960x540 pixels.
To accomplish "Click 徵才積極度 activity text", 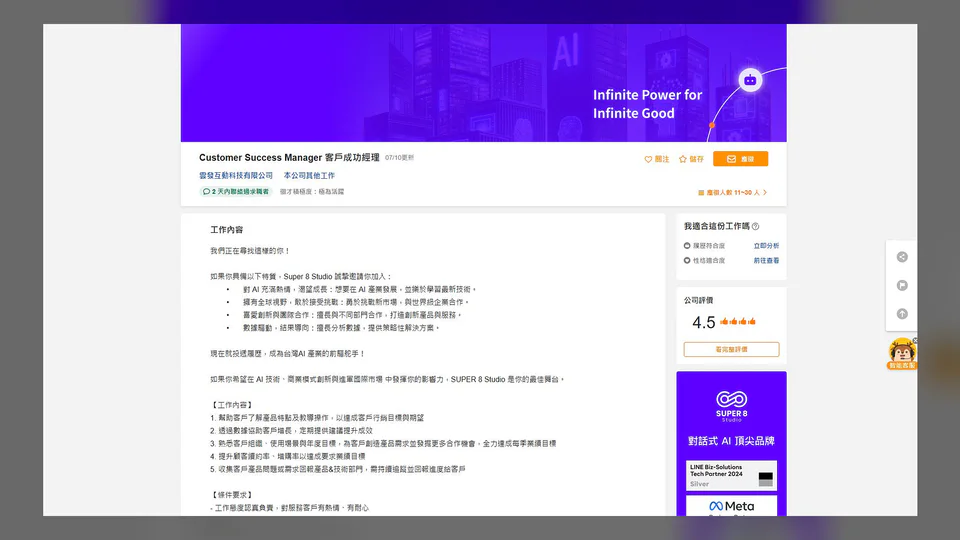I will tap(312, 192).
